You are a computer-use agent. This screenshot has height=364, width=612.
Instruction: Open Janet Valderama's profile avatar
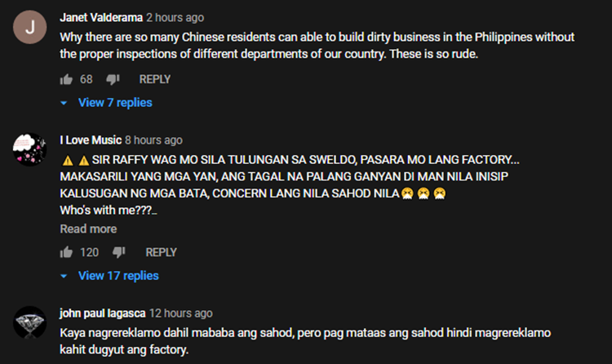click(x=29, y=27)
